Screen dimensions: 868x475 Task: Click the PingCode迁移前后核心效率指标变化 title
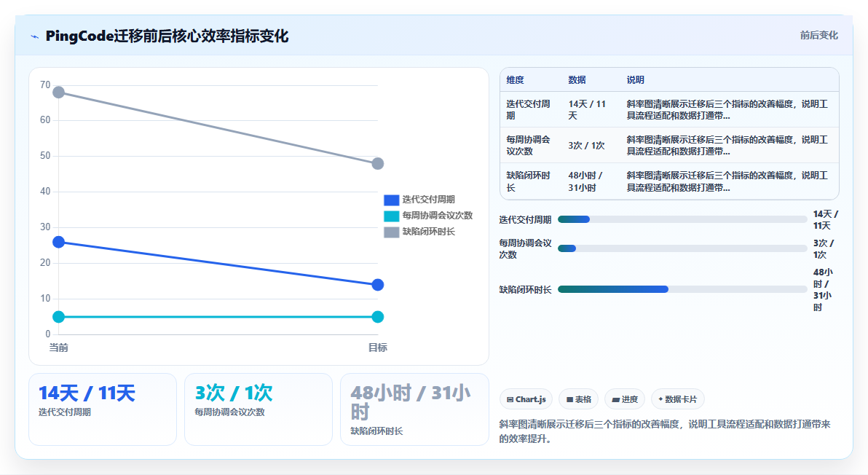[167, 36]
